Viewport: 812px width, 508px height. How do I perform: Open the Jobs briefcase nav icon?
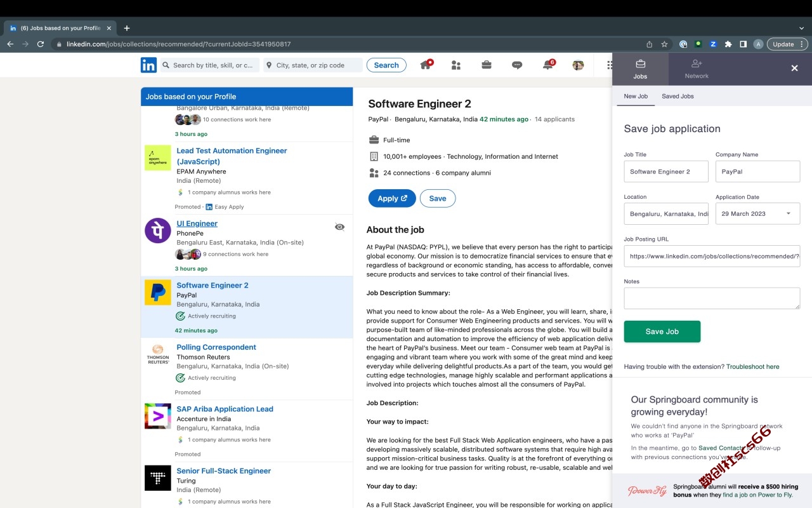pos(486,65)
